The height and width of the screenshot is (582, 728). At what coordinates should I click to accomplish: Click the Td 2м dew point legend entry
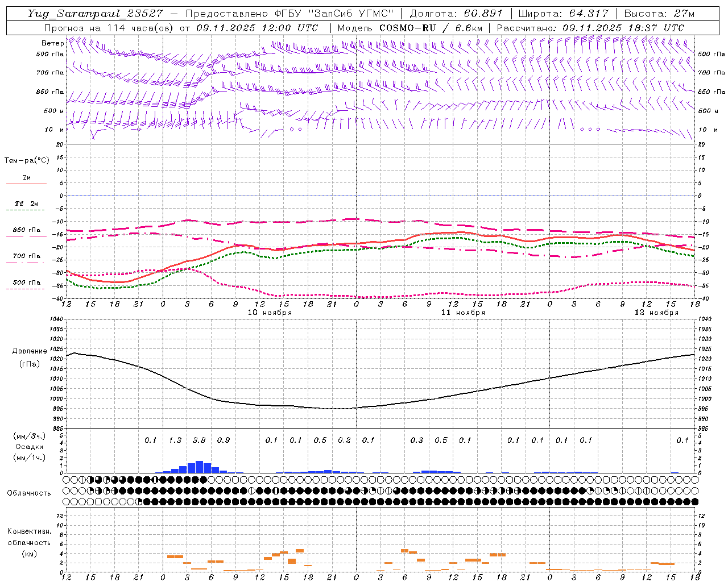point(26,203)
